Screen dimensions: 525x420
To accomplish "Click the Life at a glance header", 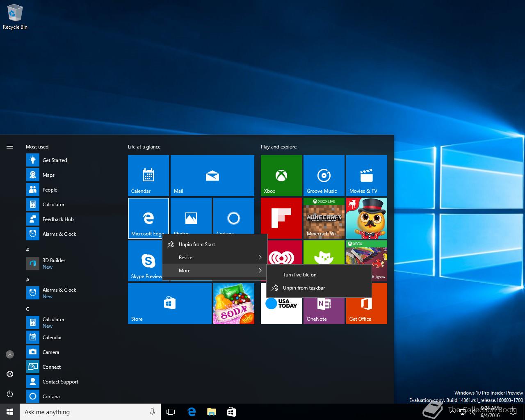I will 144,147.
